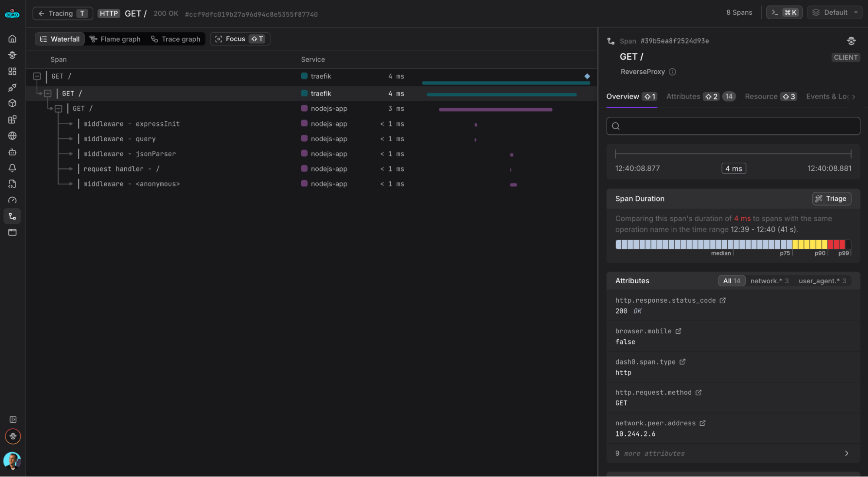Click the Span column header

pos(58,60)
